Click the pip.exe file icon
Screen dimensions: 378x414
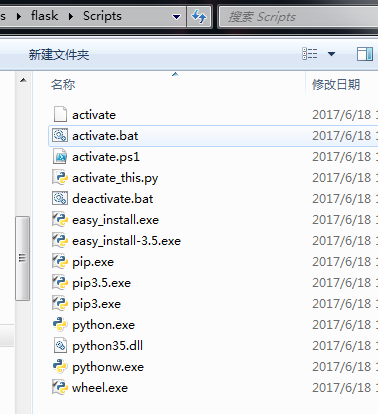[60, 261]
